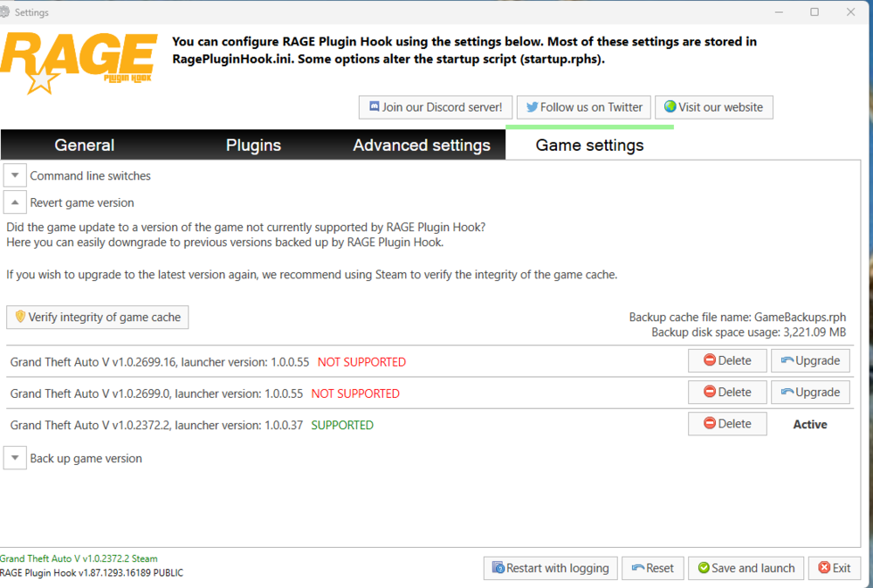Click the green checkmark on Save and launch
The height and width of the screenshot is (588, 873).
coord(704,567)
